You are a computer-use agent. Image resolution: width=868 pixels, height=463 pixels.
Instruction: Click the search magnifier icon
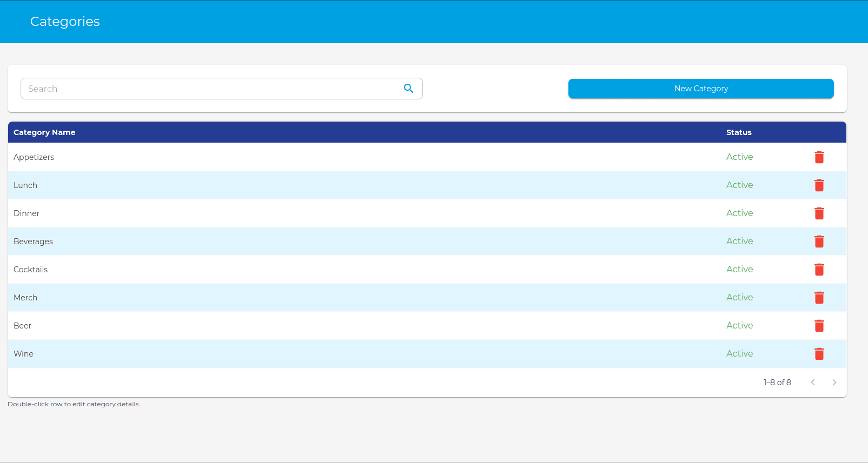[x=408, y=89]
